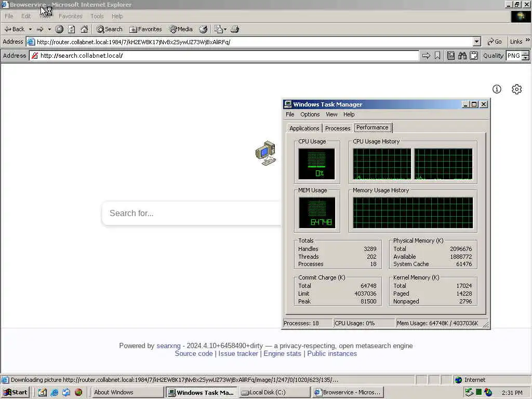Click the Windows Task Manager taskbar button

pyautogui.click(x=201, y=392)
